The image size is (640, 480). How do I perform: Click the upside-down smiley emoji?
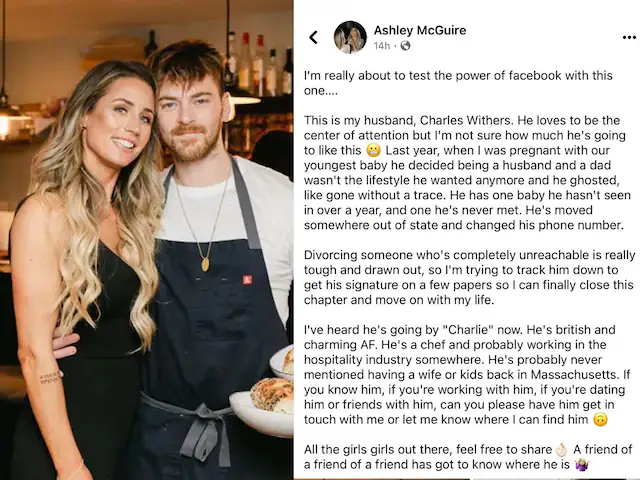coord(600,420)
